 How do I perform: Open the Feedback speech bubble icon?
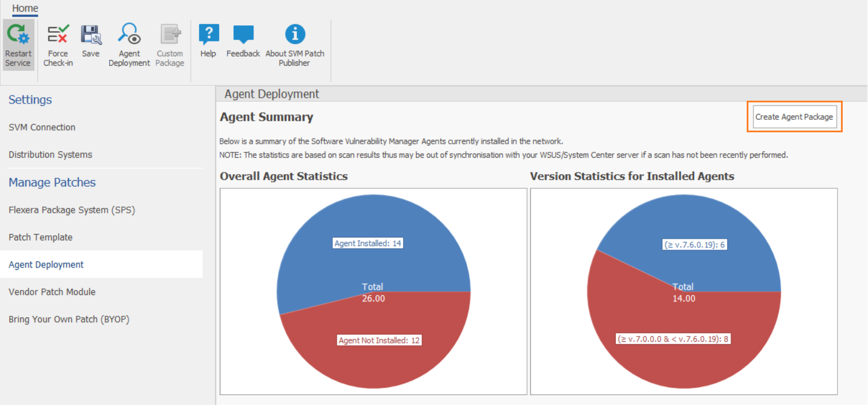(243, 36)
